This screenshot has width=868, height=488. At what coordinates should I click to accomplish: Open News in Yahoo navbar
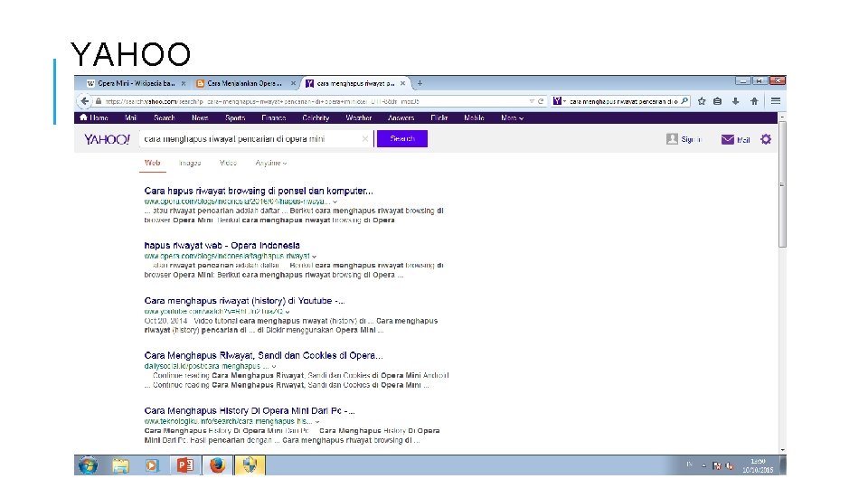click(200, 117)
